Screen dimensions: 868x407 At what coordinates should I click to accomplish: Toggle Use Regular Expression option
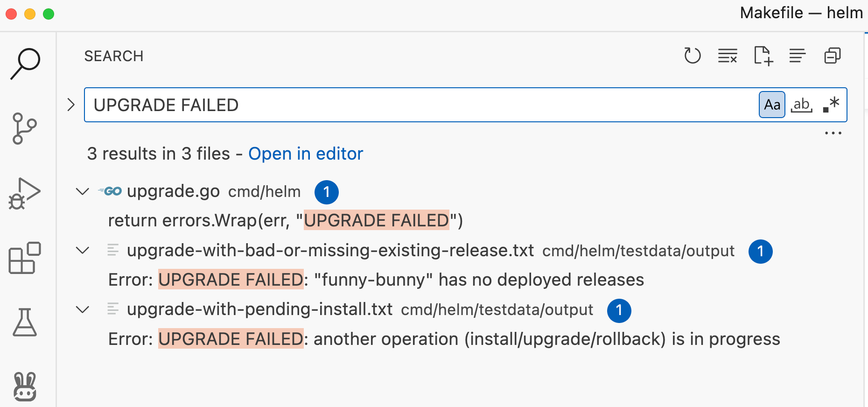point(831,105)
